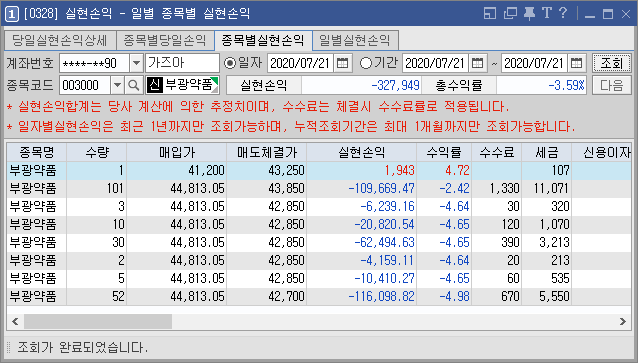Click the scrollbar right arrow
638x363 pixels.
[x=623, y=321]
